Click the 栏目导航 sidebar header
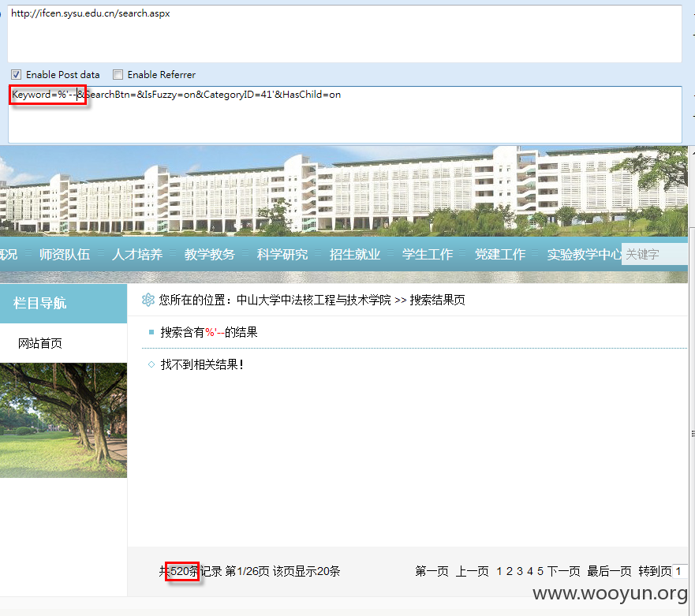 [63, 303]
